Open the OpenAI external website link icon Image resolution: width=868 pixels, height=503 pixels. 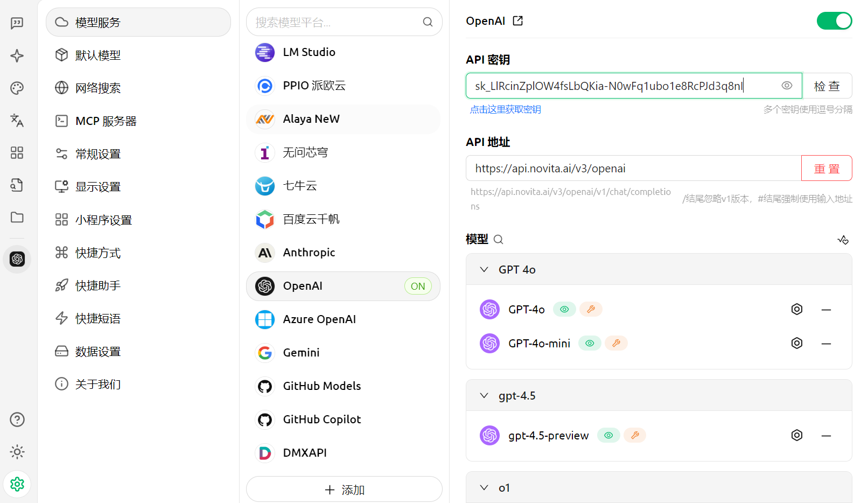(517, 21)
